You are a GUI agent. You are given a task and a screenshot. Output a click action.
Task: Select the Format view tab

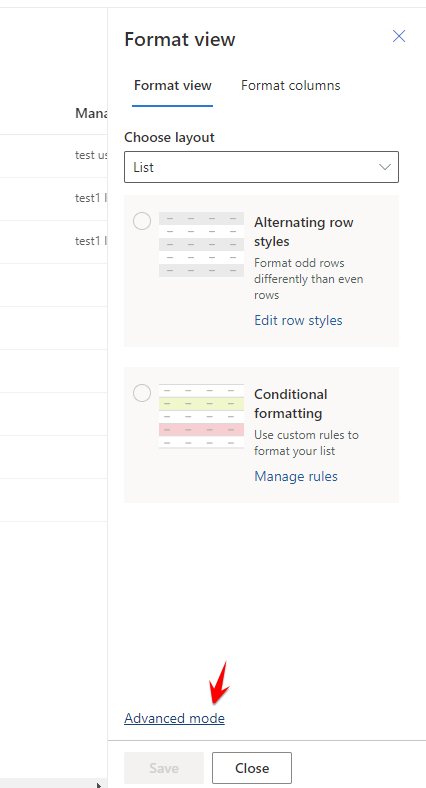(172, 85)
